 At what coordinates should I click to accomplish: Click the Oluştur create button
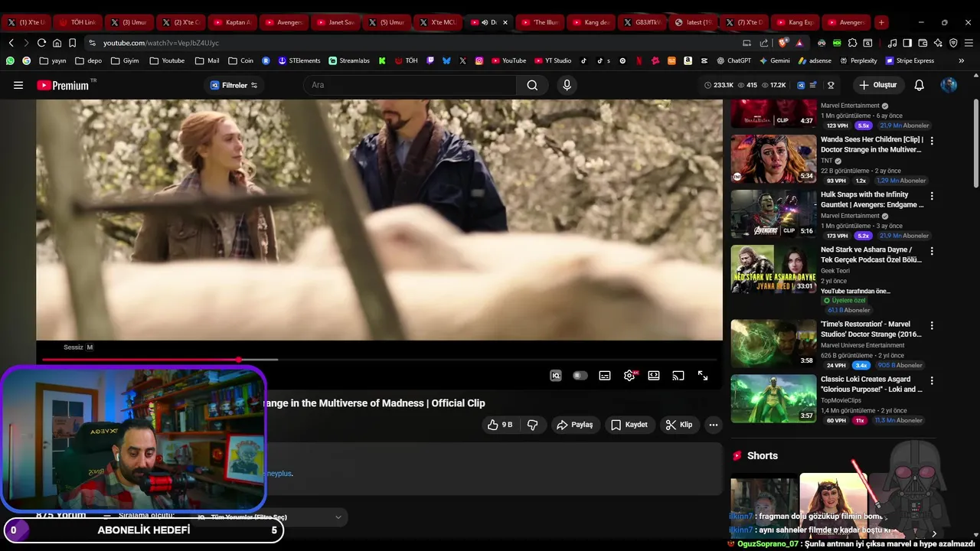(878, 85)
